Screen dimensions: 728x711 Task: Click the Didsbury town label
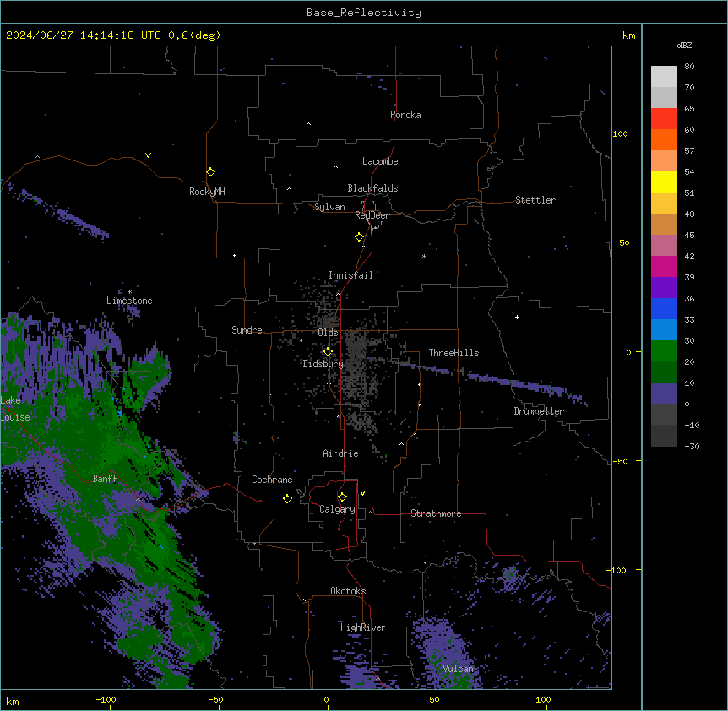(323, 364)
